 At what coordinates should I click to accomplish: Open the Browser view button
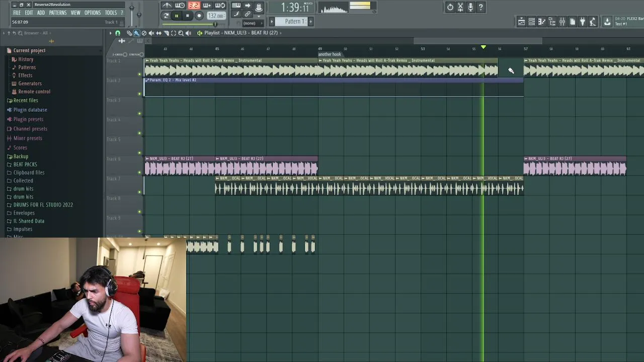(x=552, y=22)
